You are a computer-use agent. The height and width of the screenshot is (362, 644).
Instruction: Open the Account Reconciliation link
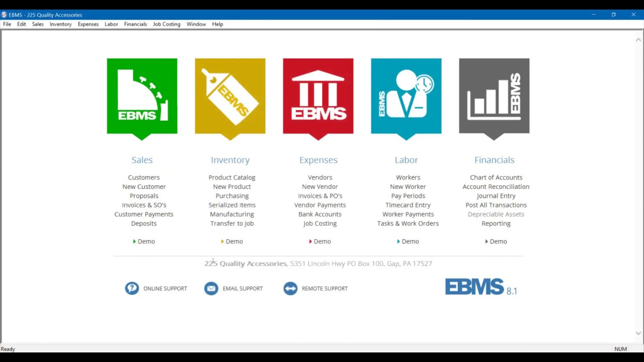[496, 187]
